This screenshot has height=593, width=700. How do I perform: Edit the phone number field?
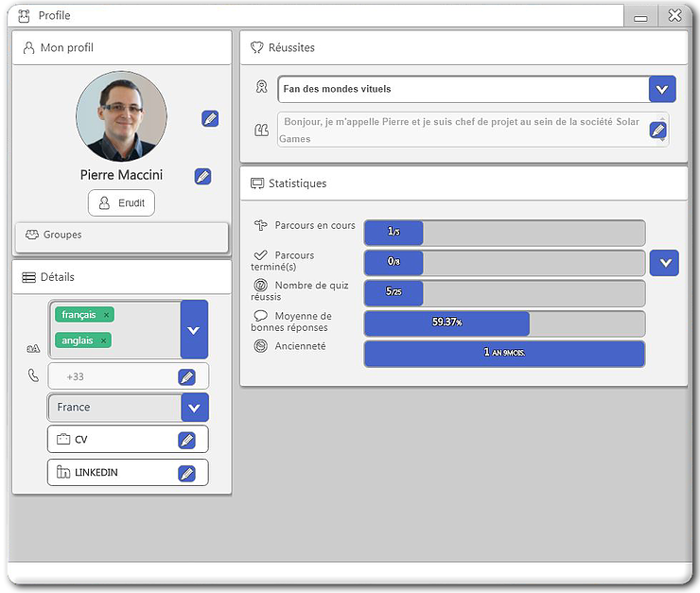click(x=186, y=377)
